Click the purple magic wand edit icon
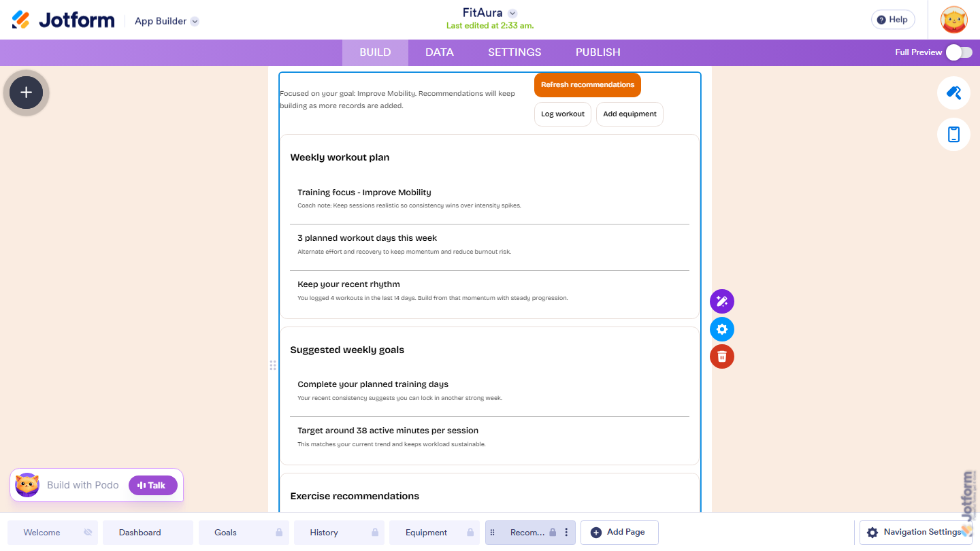The image size is (980, 551). [722, 301]
